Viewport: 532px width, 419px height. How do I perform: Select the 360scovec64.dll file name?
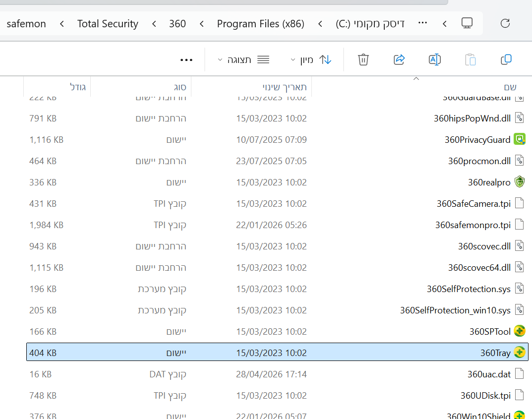click(479, 267)
